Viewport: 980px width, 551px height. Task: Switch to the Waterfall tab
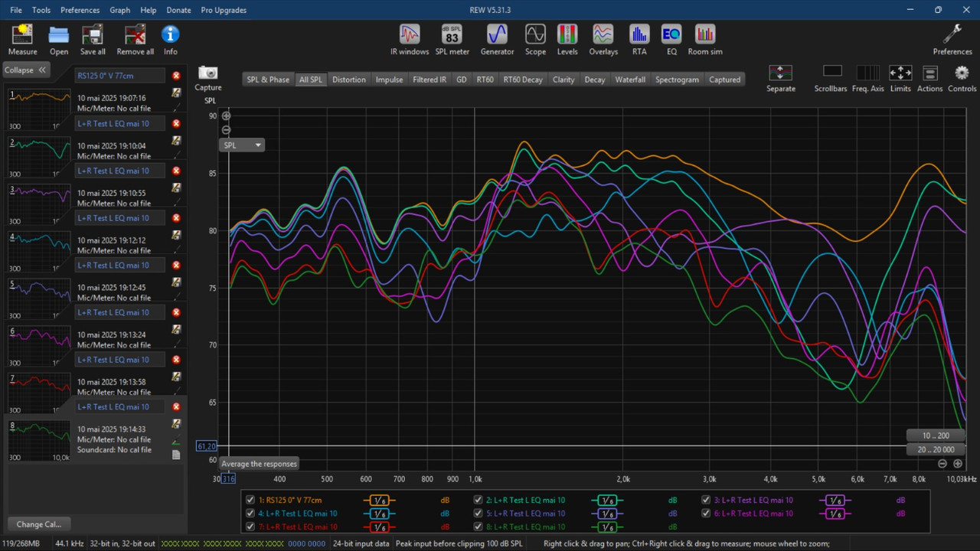tap(630, 80)
